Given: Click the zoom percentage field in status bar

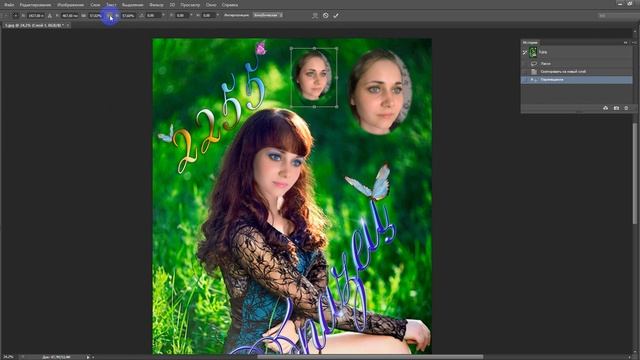Looking at the screenshot, I should 8,357.
